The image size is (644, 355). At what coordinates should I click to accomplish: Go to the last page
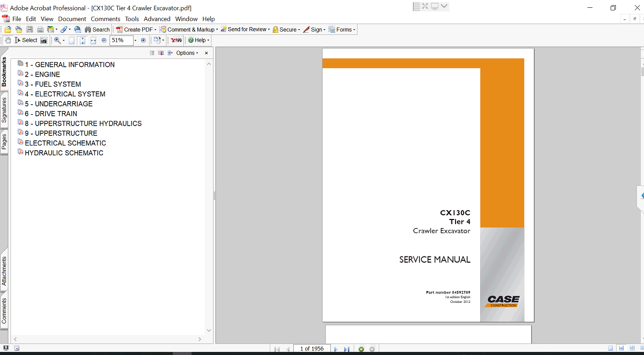click(x=347, y=349)
